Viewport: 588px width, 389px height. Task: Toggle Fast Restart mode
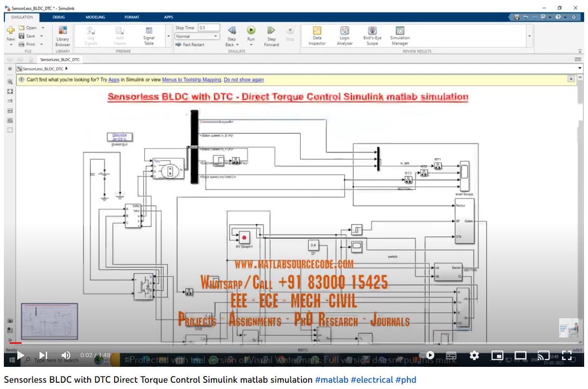pos(190,45)
